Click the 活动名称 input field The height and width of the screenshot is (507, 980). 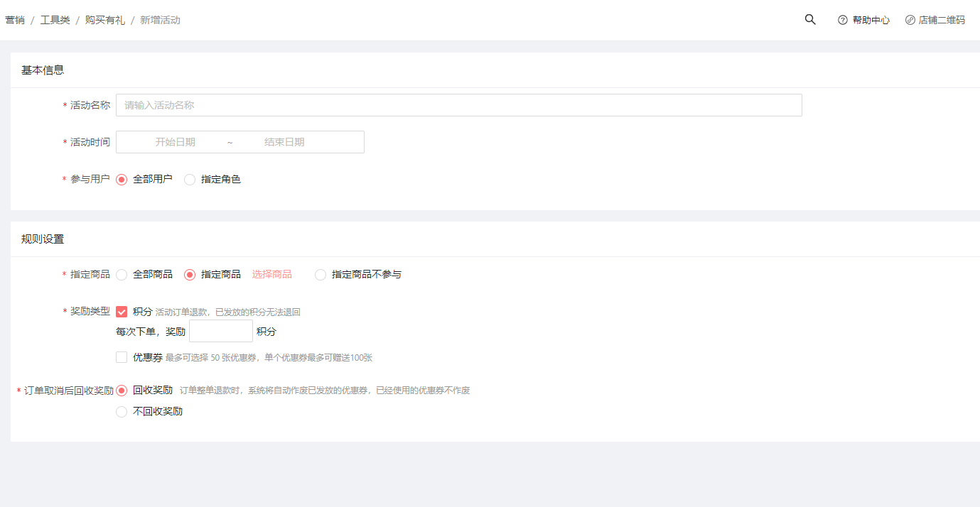tap(458, 105)
